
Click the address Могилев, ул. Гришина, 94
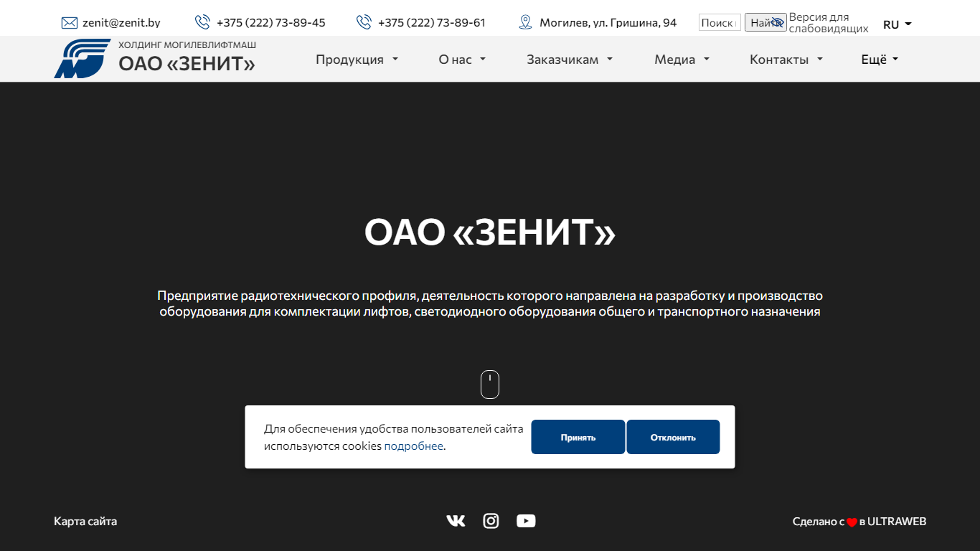pos(608,22)
